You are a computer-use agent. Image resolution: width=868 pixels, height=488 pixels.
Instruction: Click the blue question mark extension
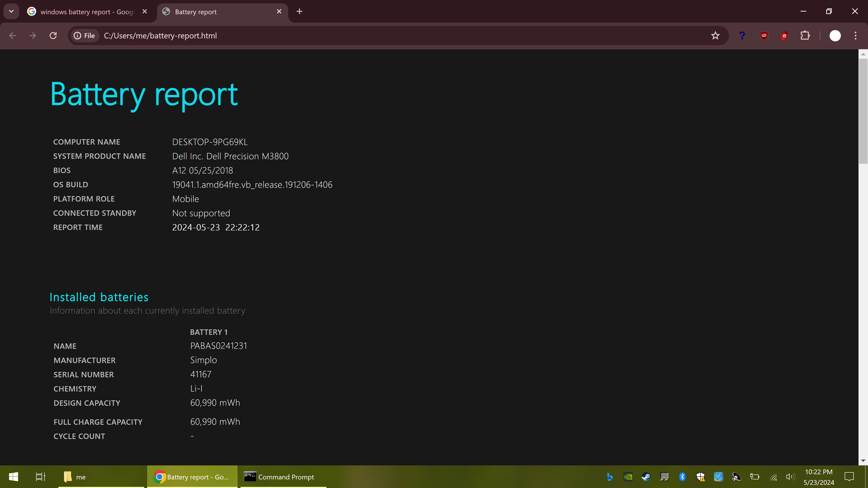742,36
